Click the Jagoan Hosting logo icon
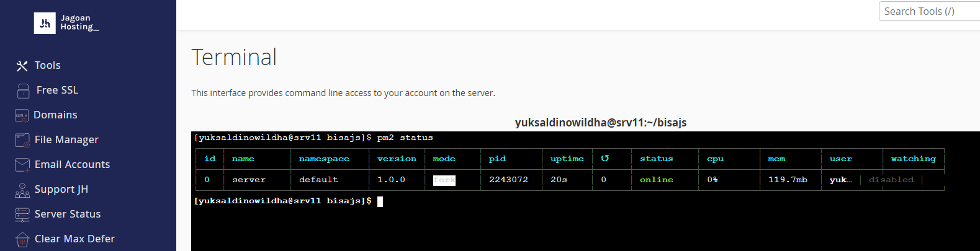Screen dimensions: 980x251 coord(45,24)
